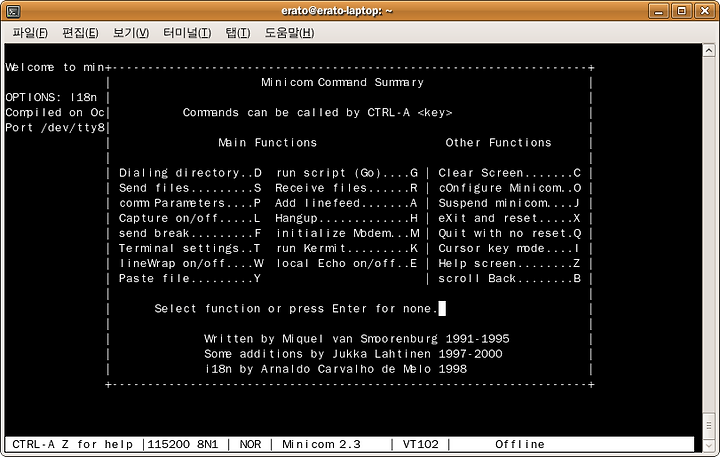This screenshot has height=457, width=720.
Task: Minimize the terminal window
Action: [658, 11]
